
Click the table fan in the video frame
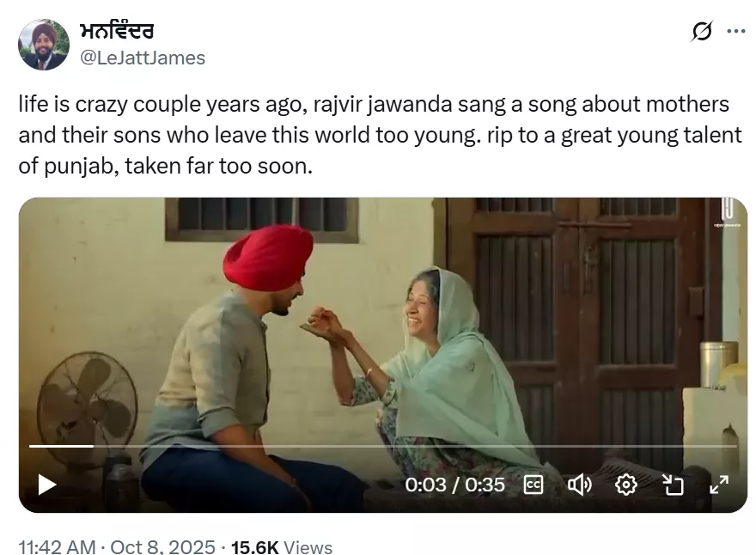[x=87, y=404]
